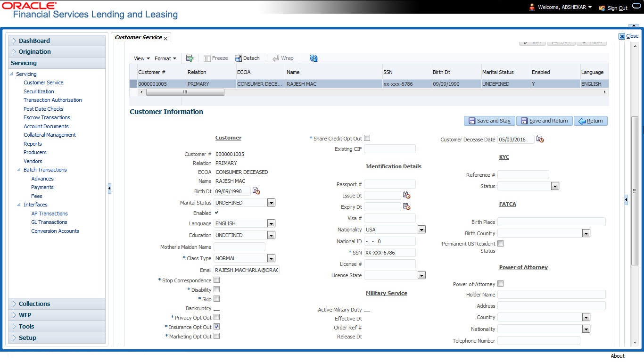Click the Sign Out link

pos(617,8)
